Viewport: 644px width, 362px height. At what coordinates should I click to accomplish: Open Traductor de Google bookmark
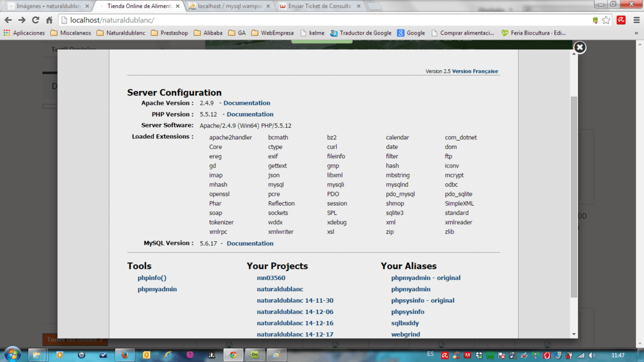(x=361, y=33)
